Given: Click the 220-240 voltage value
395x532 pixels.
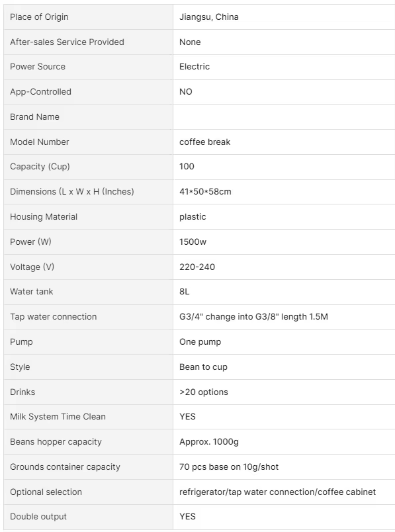Looking at the screenshot, I should [x=197, y=267].
